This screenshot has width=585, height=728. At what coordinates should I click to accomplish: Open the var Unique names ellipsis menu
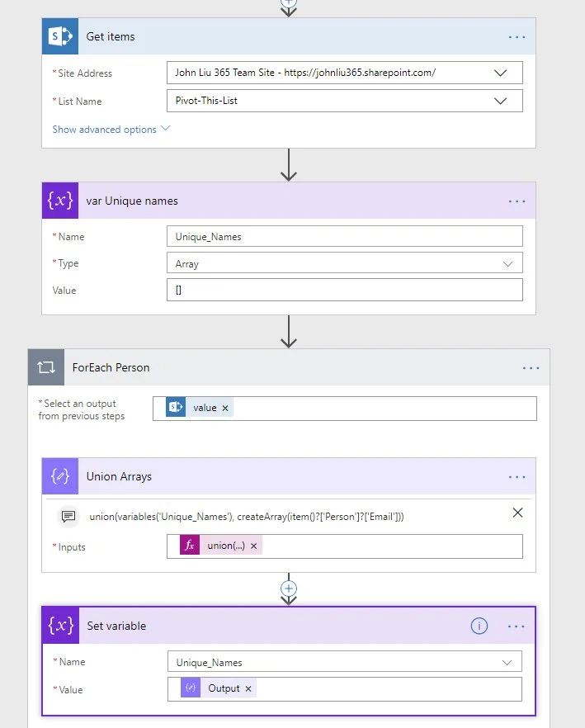point(517,201)
